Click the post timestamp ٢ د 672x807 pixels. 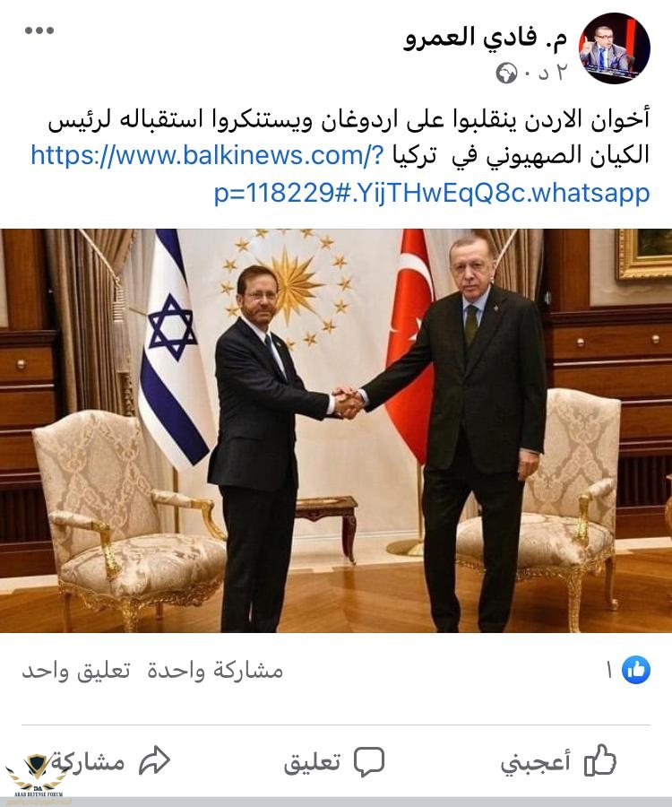(x=552, y=74)
